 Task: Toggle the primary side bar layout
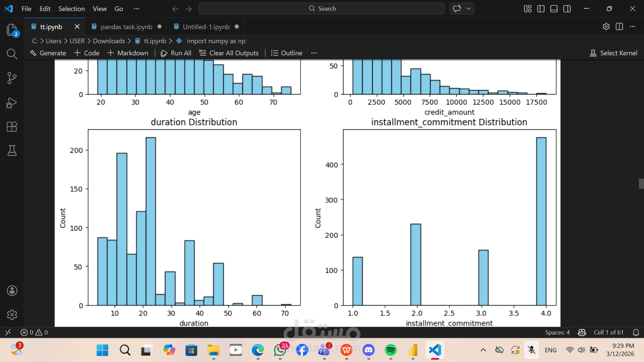tap(541, 9)
